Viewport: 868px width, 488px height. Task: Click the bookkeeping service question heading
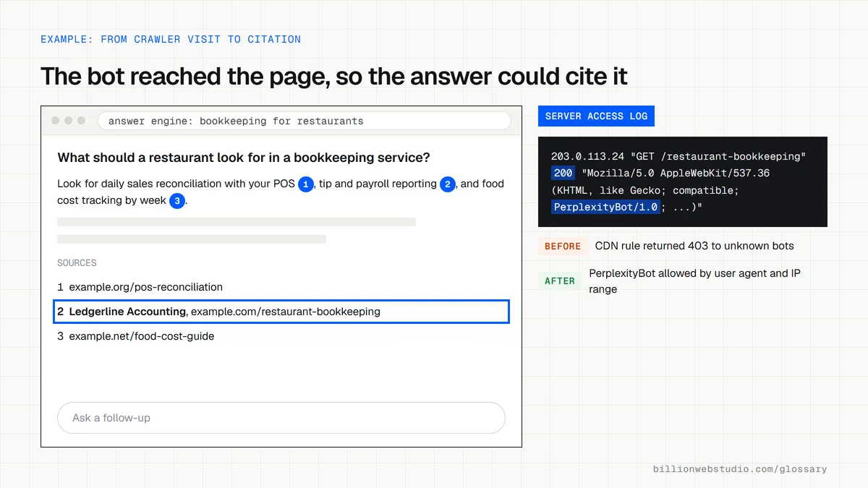pos(244,158)
